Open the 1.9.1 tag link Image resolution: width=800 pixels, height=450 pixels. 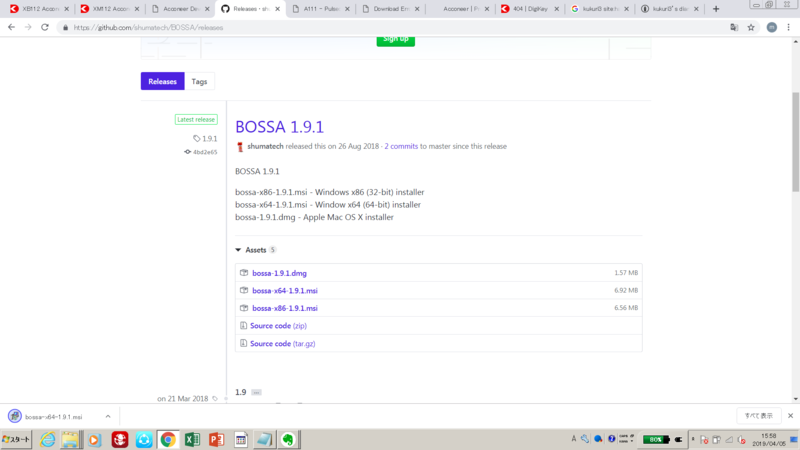205,138
